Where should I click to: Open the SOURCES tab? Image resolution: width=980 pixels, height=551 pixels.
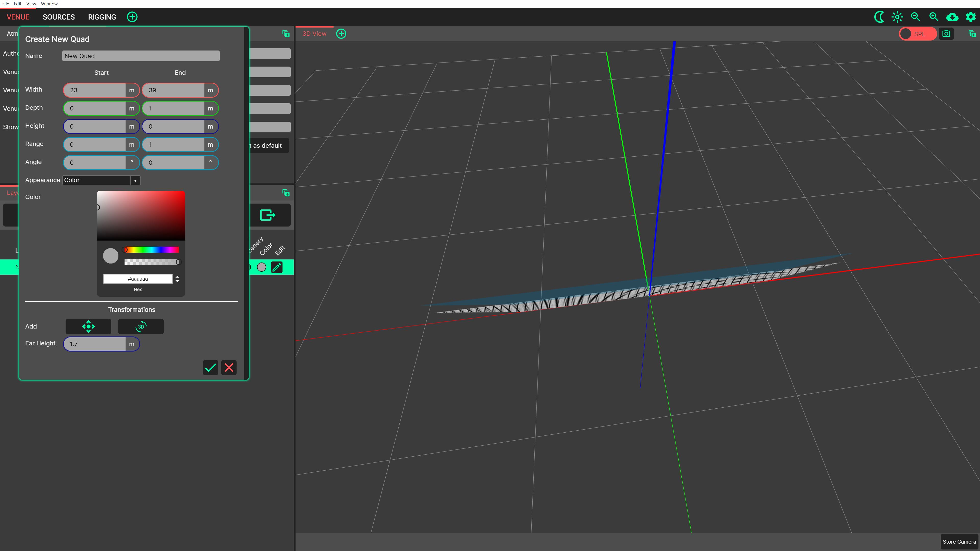[x=59, y=17]
